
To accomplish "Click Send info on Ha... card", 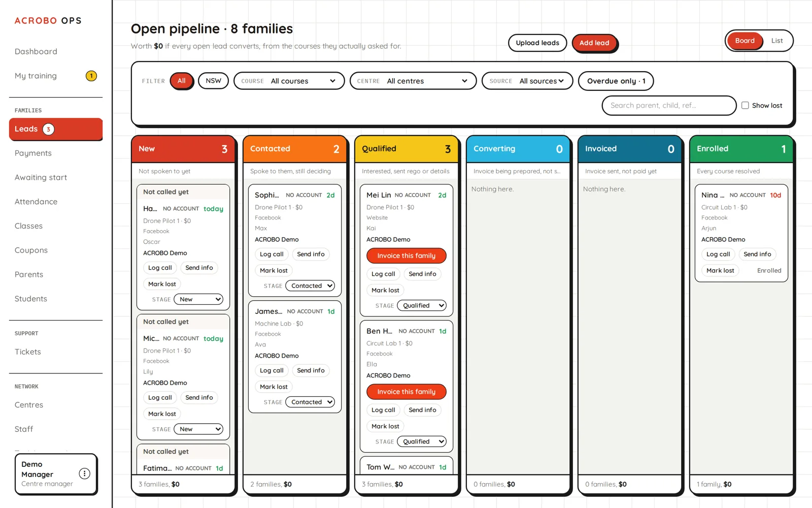I will click(199, 268).
